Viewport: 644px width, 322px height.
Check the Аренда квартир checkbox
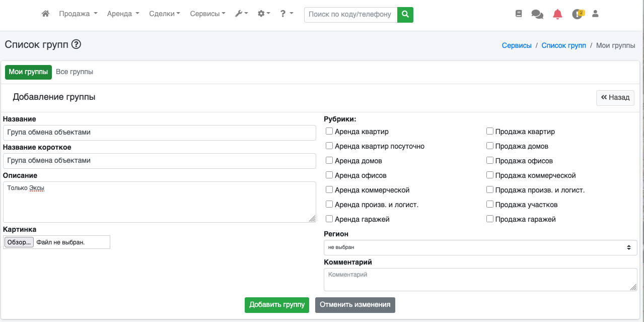[x=329, y=132]
